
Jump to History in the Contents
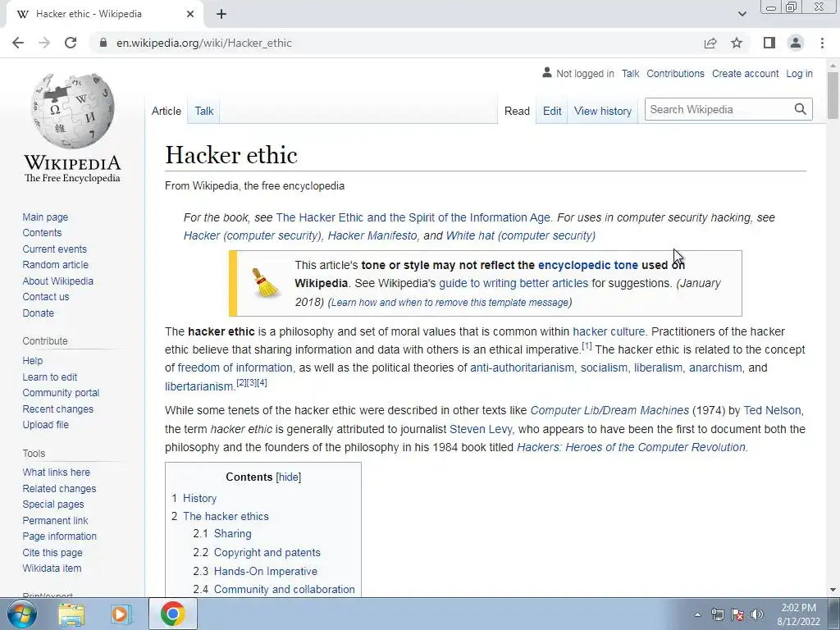click(199, 498)
